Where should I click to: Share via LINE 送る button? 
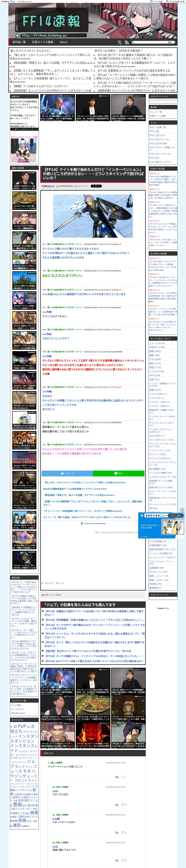click(x=119, y=473)
